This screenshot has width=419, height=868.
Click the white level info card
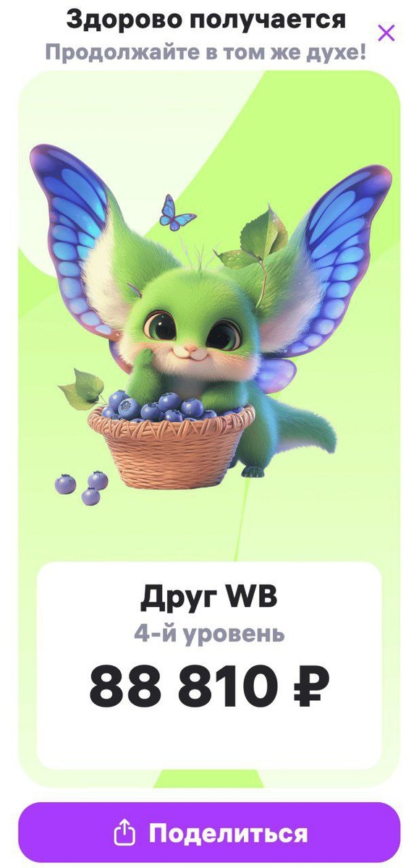tap(209, 665)
